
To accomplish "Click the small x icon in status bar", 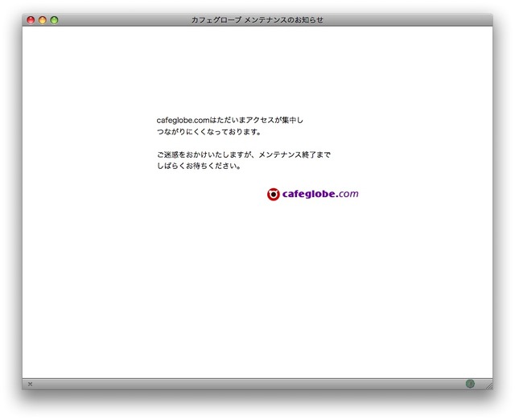I will 31,385.
